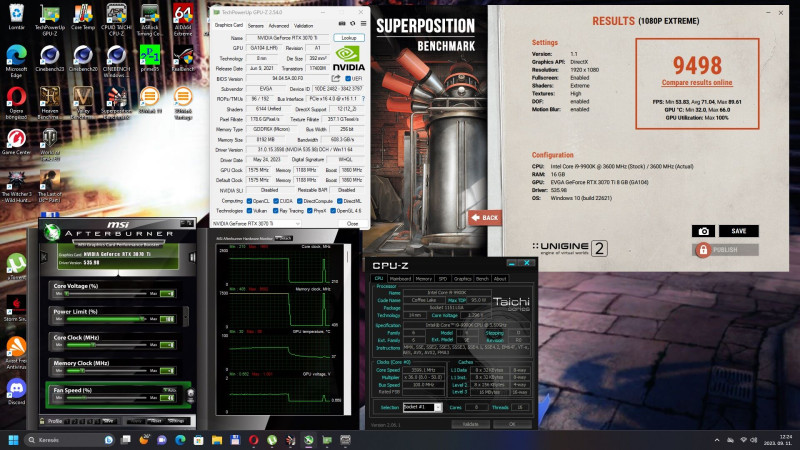800x450 pixels.
Task: Open GPU selection dropdown in GPU-Z
Action: pos(256,223)
